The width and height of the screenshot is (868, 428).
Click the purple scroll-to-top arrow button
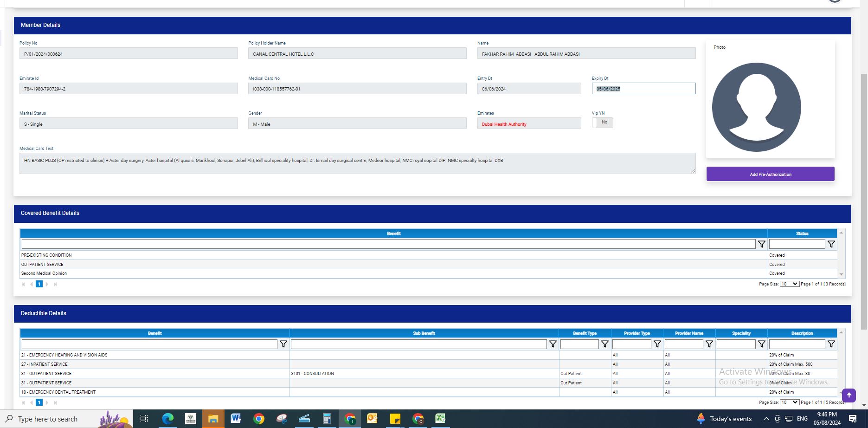[x=849, y=395]
